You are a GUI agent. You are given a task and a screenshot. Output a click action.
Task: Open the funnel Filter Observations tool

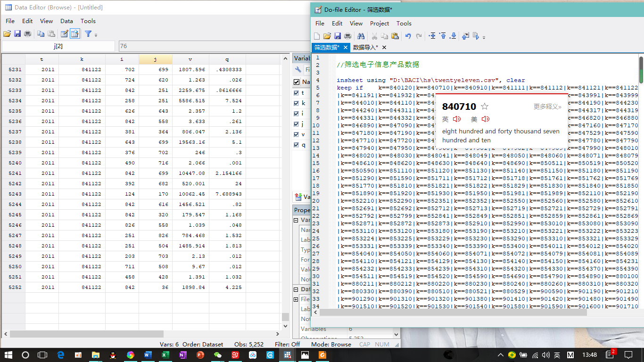coord(88,34)
